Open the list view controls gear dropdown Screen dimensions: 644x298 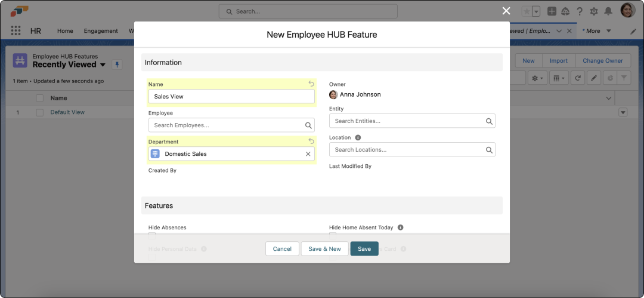click(538, 78)
